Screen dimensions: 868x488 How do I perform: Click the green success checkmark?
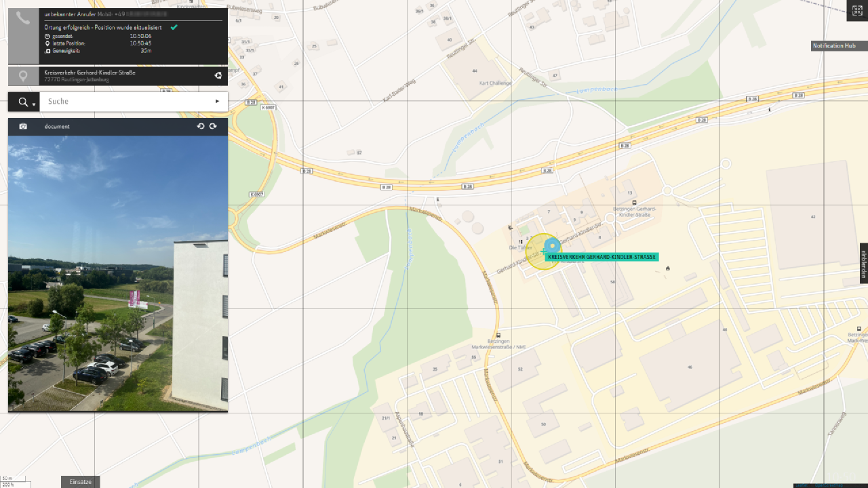click(x=174, y=27)
